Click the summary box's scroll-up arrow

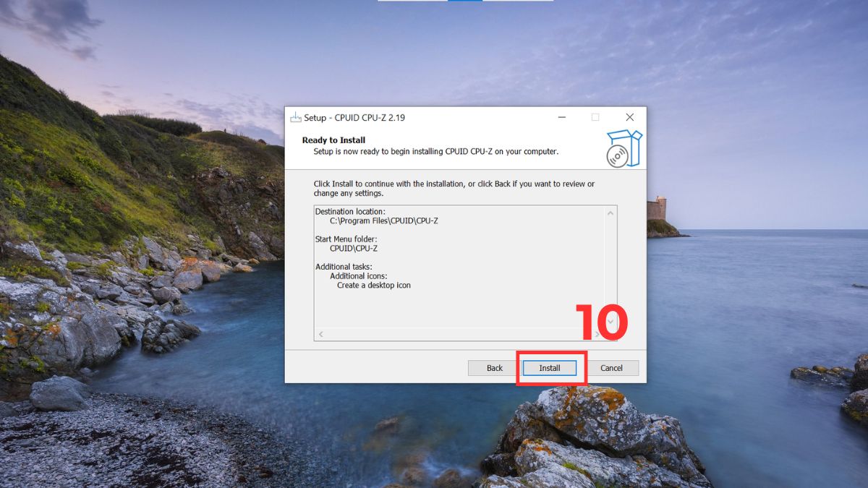click(610, 213)
